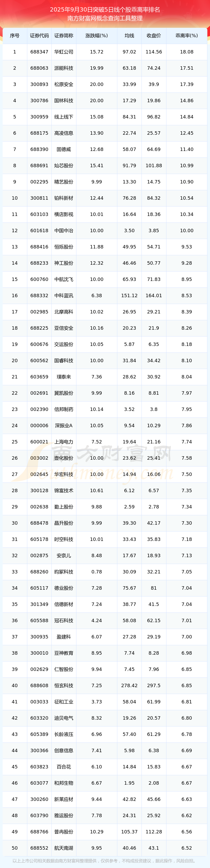This screenshot has width=210, height=868.
Task: Click stock name 上海电力
Action: (64, 442)
